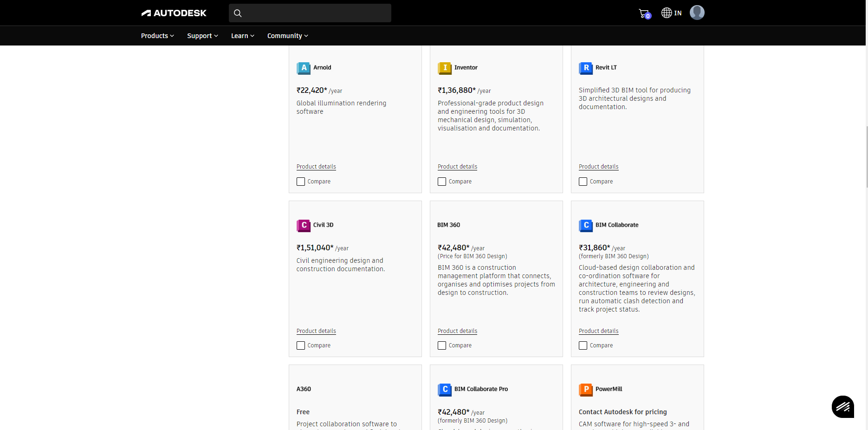Check Compare for Inventor

(x=442, y=182)
